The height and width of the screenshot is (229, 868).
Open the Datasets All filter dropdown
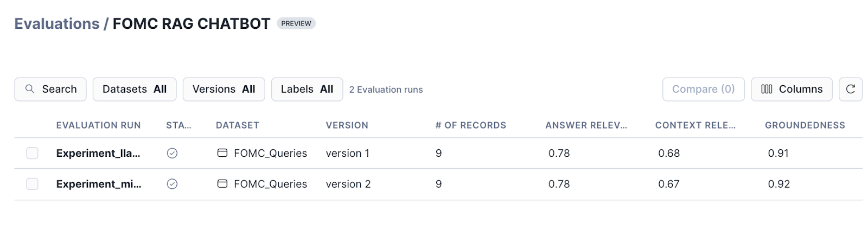pyautogui.click(x=135, y=89)
